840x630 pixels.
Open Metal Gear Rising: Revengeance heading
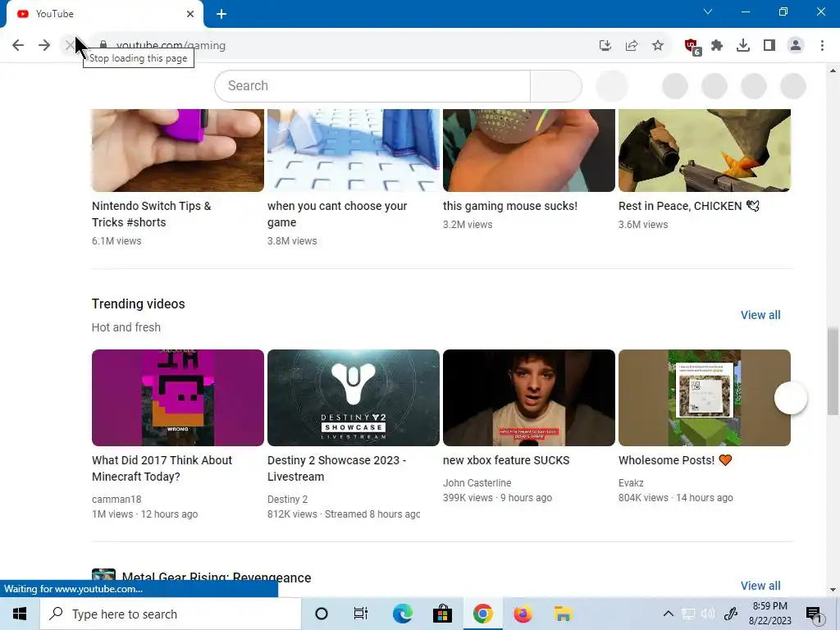[x=217, y=578]
